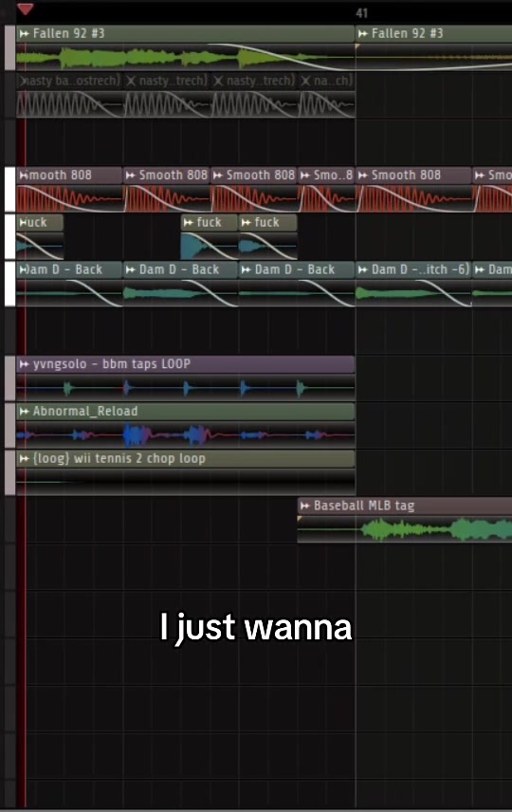Open clip menu icon of wii tennis 2 chop loop
This screenshot has width=512, height=812.
tap(24, 458)
